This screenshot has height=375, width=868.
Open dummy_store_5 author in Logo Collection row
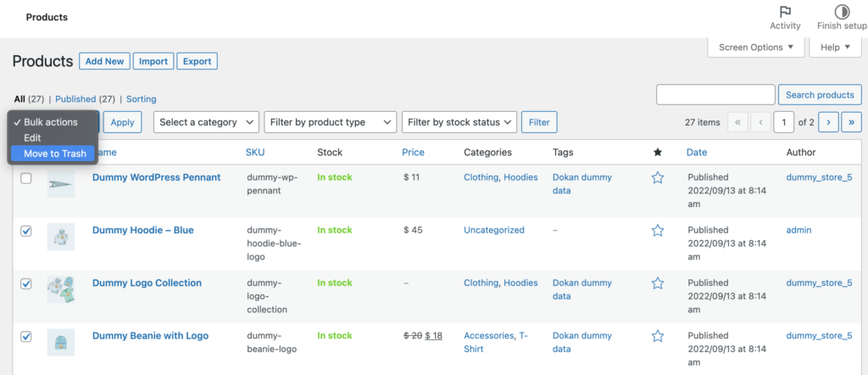tap(819, 283)
